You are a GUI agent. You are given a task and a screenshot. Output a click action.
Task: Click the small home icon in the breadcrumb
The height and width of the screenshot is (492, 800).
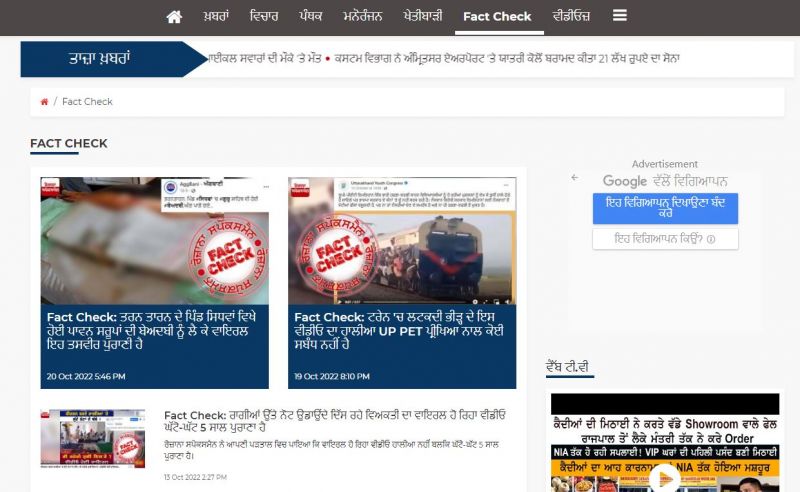tap(44, 102)
